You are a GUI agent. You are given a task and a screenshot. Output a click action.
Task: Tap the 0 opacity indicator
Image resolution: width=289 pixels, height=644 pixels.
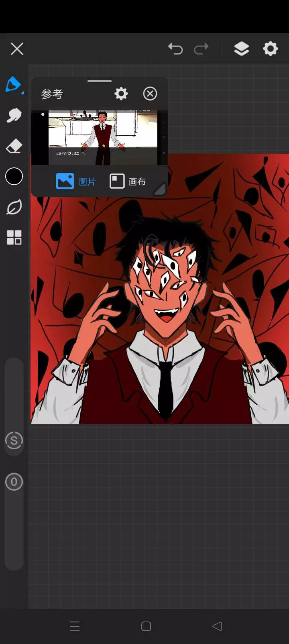[x=14, y=482]
